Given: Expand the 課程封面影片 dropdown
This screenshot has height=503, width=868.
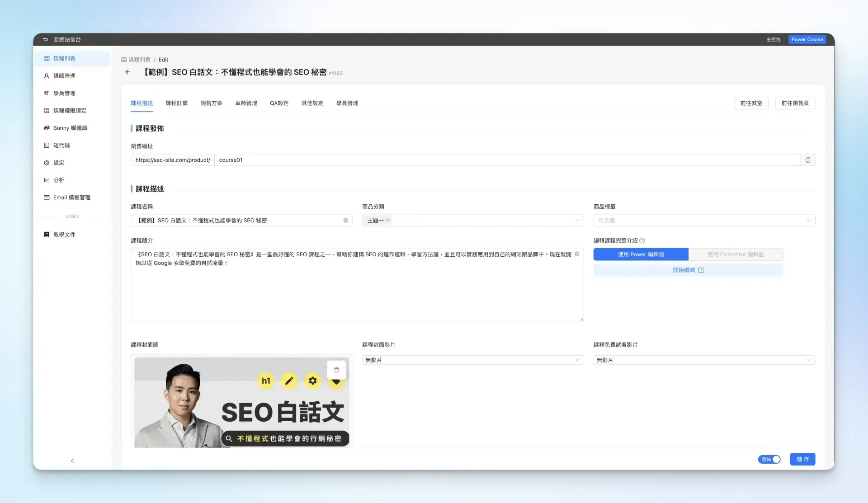Looking at the screenshot, I should click(472, 360).
